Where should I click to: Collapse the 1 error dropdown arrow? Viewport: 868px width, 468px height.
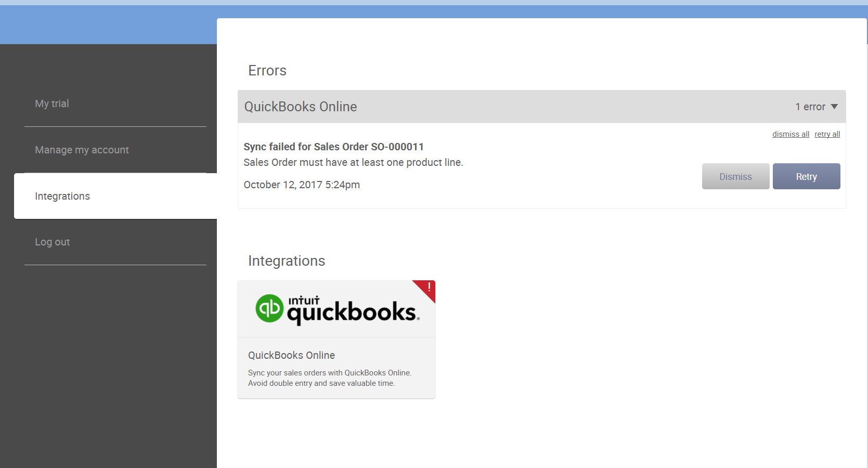(x=834, y=107)
